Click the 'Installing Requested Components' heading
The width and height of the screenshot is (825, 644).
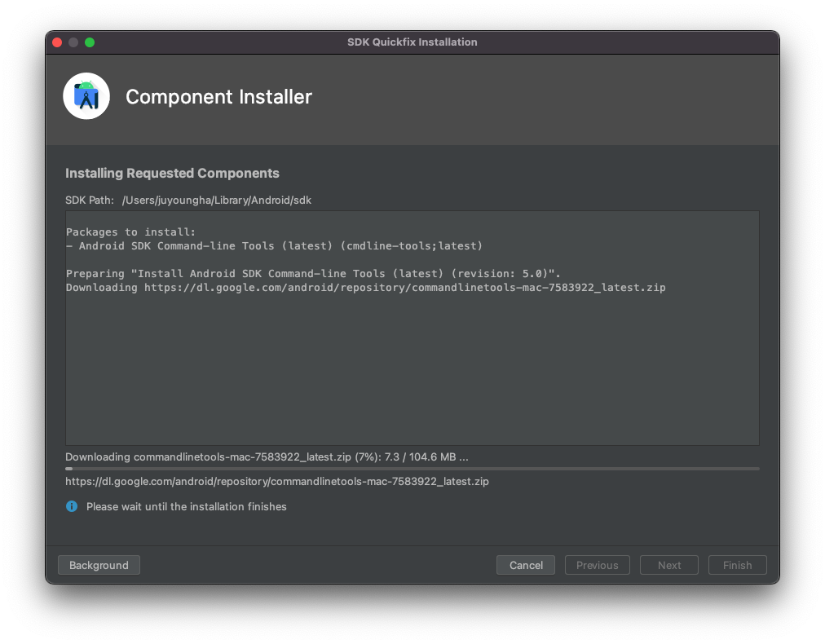[x=172, y=173]
